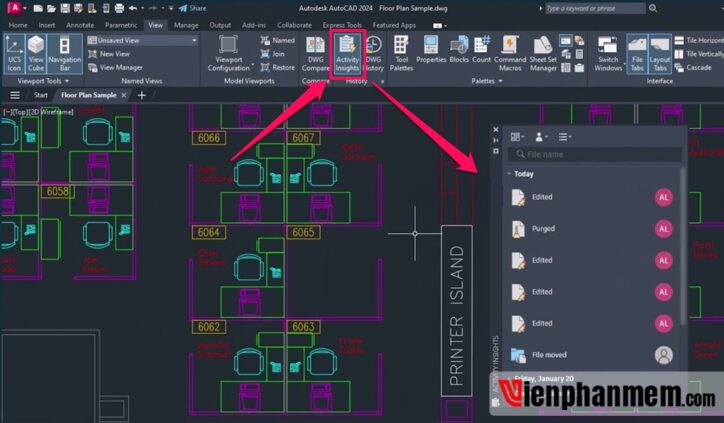Screen dimensions: 724x423
Task: Switch to the Insert ribbon tab
Action: [x=47, y=25]
